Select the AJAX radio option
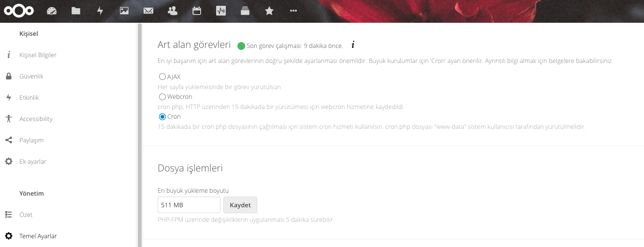Viewport: 644px width, 247px height. (162, 77)
